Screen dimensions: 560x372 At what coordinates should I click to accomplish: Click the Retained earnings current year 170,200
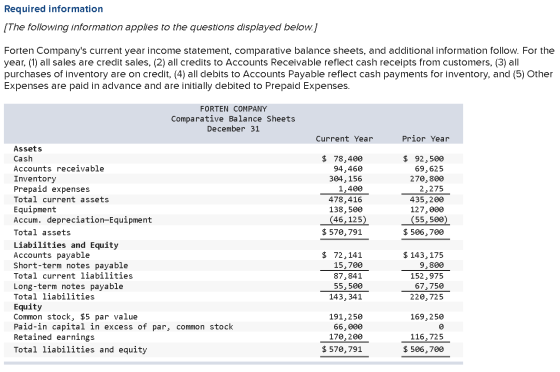tap(345, 337)
